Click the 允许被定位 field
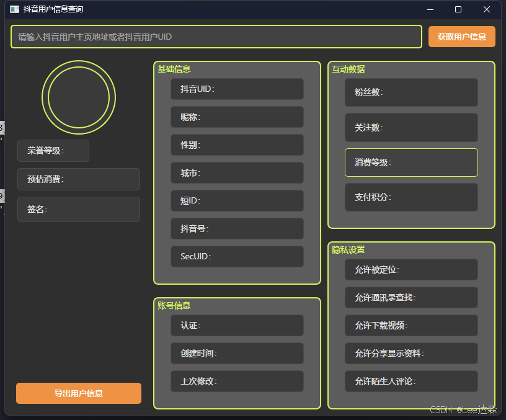This screenshot has width=506, height=420. tap(412, 270)
